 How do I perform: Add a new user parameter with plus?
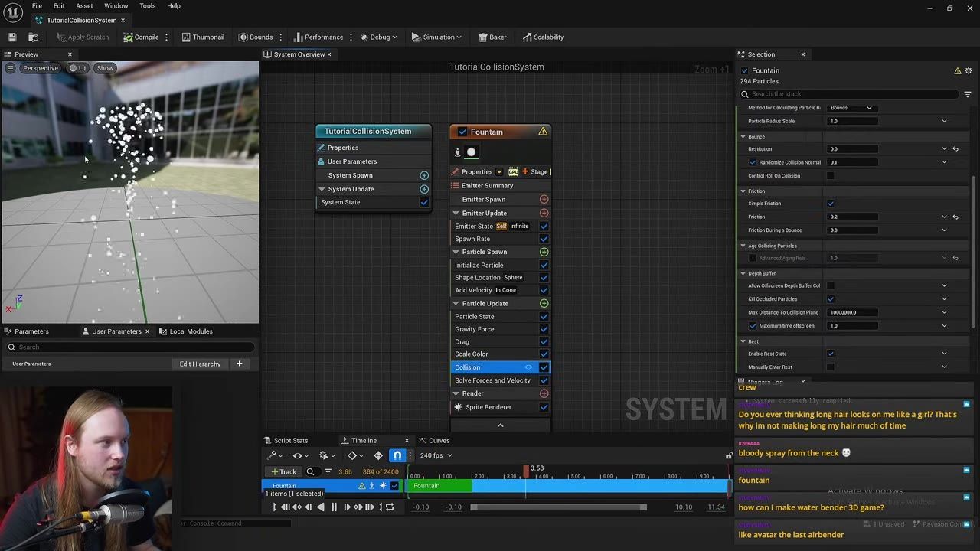(x=239, y=364)
